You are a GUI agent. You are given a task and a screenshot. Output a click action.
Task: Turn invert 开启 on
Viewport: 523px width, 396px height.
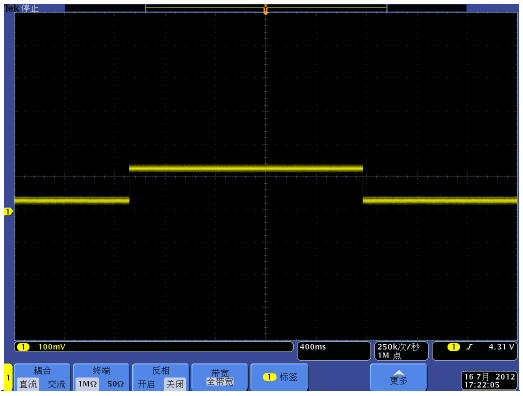coord(146,384)
